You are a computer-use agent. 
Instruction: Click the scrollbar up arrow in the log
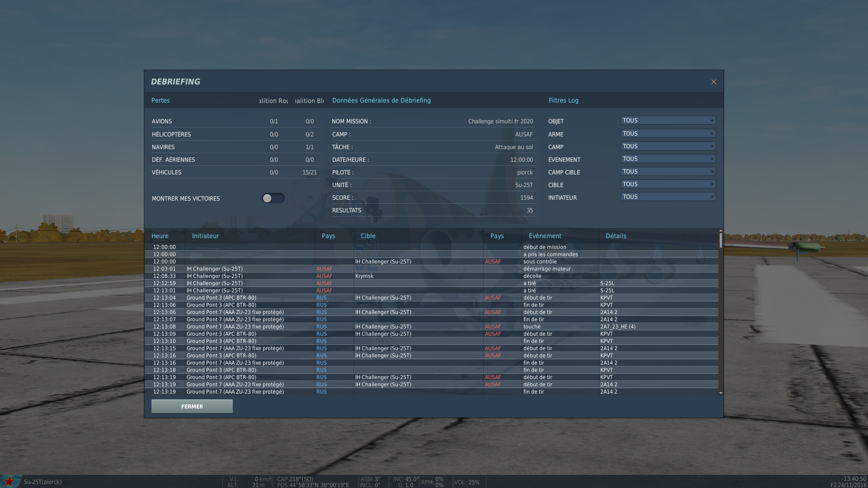coord(721,231)
